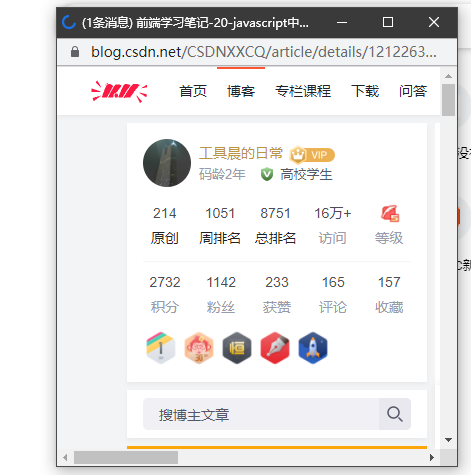
Task: Click the dark 恒 persistence badge
Action: (x=237, y=348)
